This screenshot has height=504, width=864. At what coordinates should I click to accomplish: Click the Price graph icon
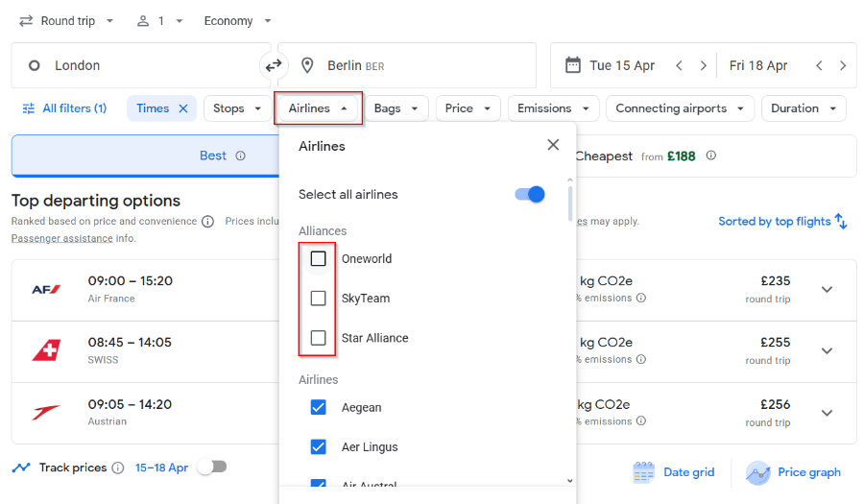coord(758,472)
